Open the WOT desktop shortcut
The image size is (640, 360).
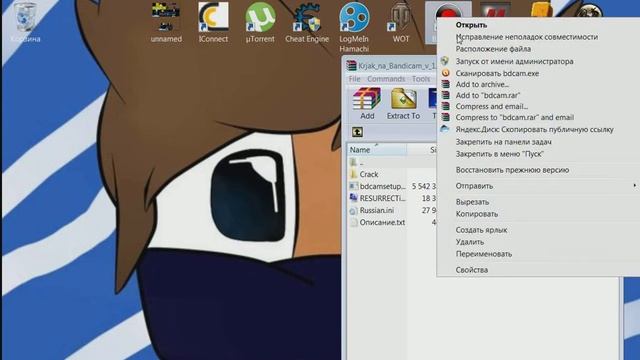[400, 22]
